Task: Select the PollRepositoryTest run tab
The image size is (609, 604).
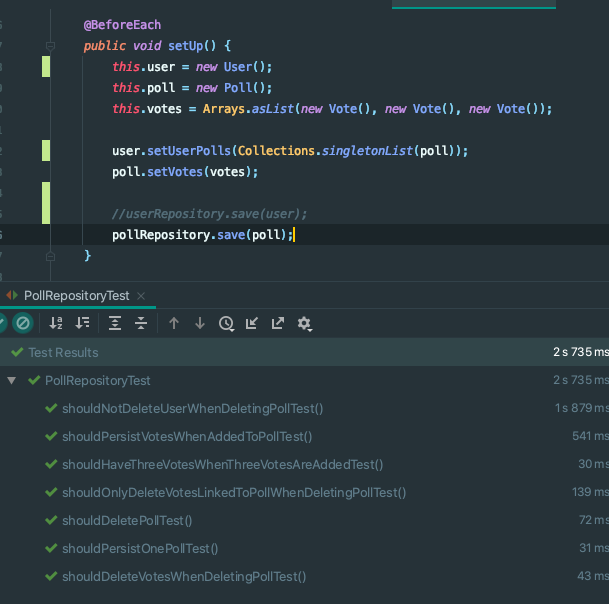Action: [x=77, y=296]
